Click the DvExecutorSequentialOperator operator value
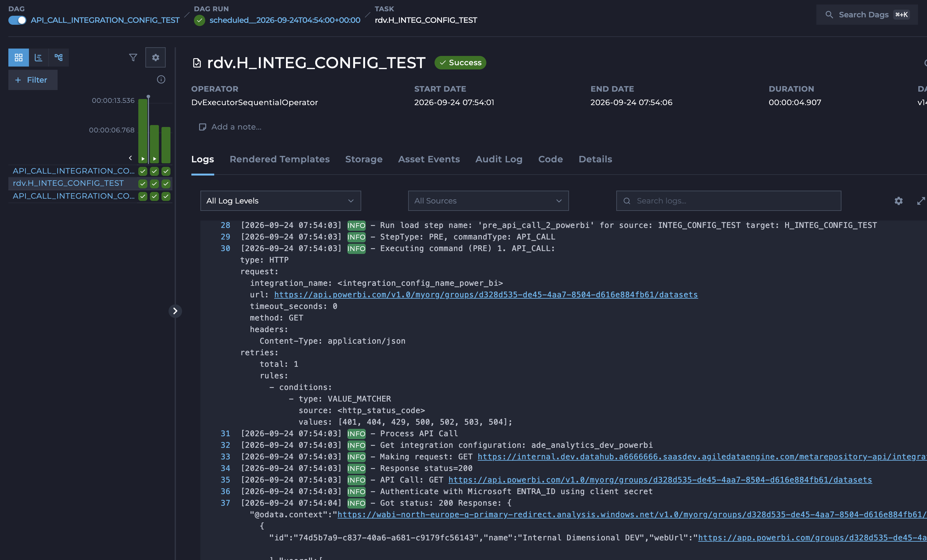 pyautogui.click(x=254, y=102)
